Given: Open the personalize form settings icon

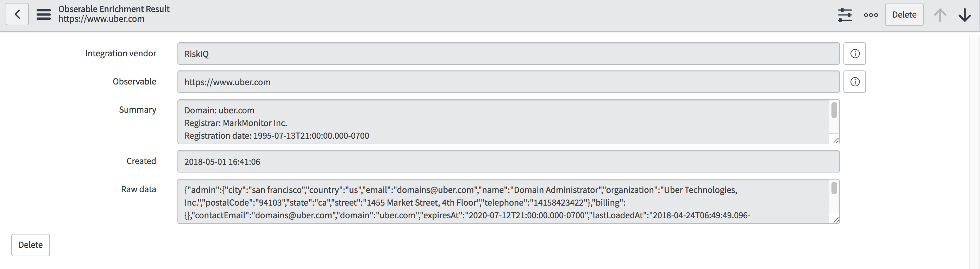Looking at the screenshot, I should 844,15.
